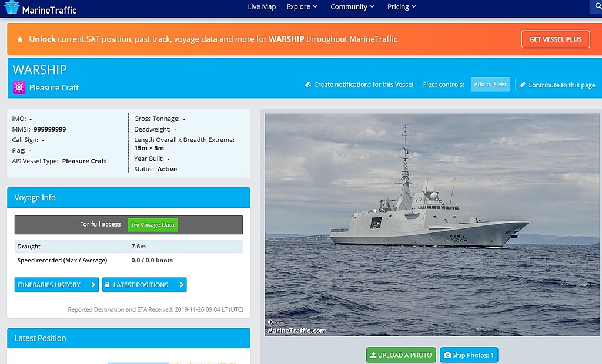Expand the Community dropdown chevron
The height and width of the screenshot is (364, 602).
point(372,6)
